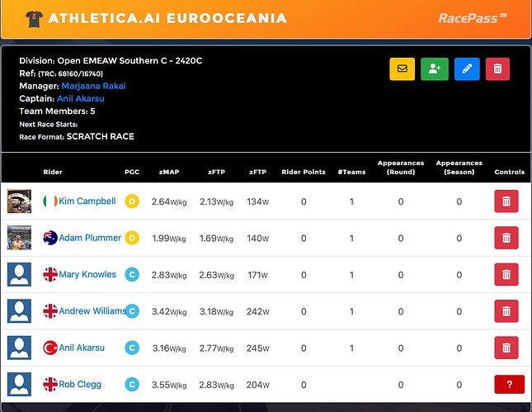Click UK flag next to Andrew Williams
Screen dimensions: 532x412
click(50, 311)
